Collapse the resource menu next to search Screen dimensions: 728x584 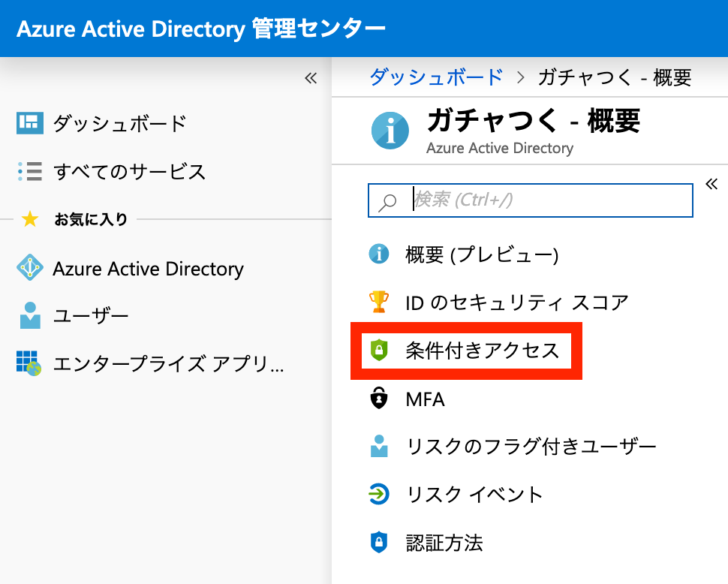click(711, 185)
